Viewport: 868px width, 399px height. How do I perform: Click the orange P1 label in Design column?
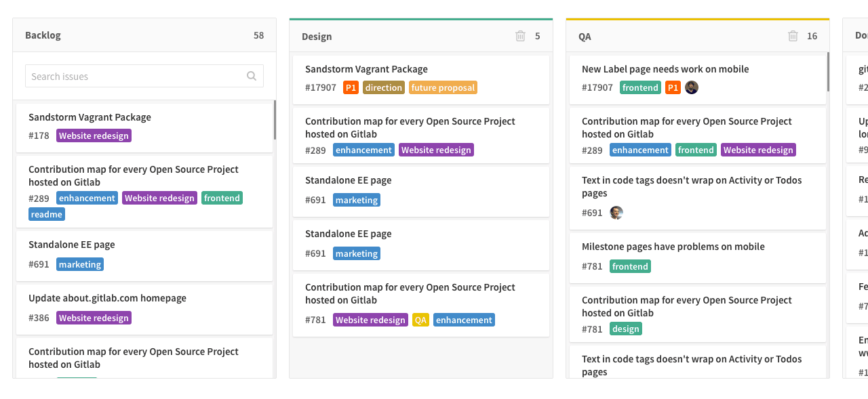[x=351, y=87]
